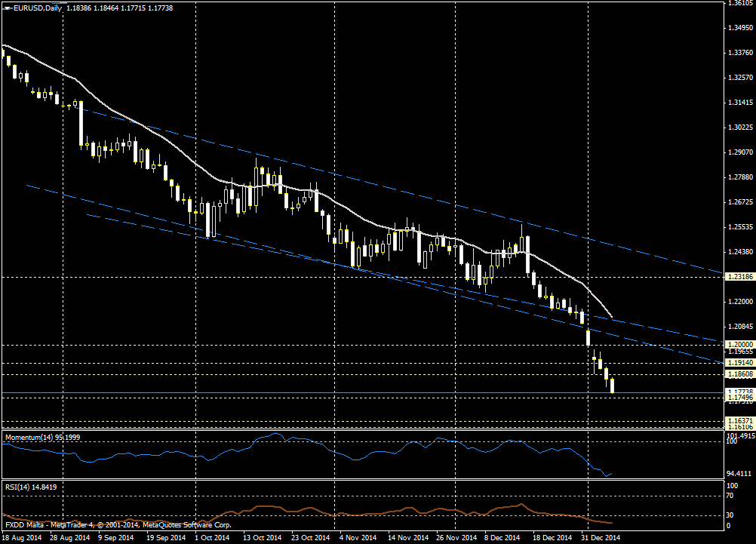The image size is (756, 544).
Task: Click the 101.4915 Momentum scale label
Action: coord(739,436)
